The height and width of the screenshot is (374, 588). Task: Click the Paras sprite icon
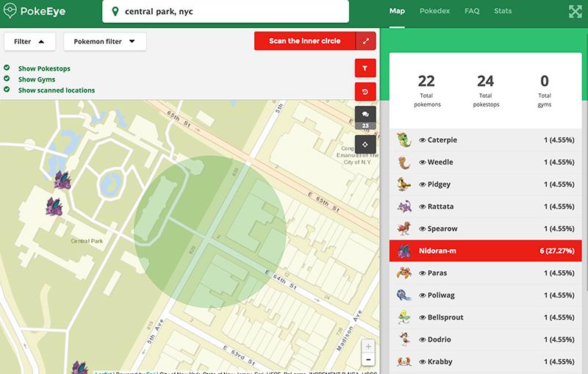click(404, 273)
